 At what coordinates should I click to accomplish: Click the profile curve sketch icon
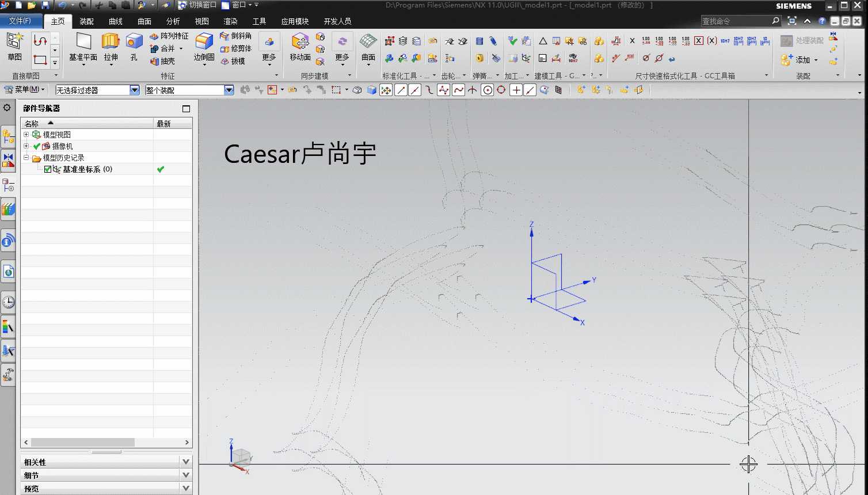point(40,40)
